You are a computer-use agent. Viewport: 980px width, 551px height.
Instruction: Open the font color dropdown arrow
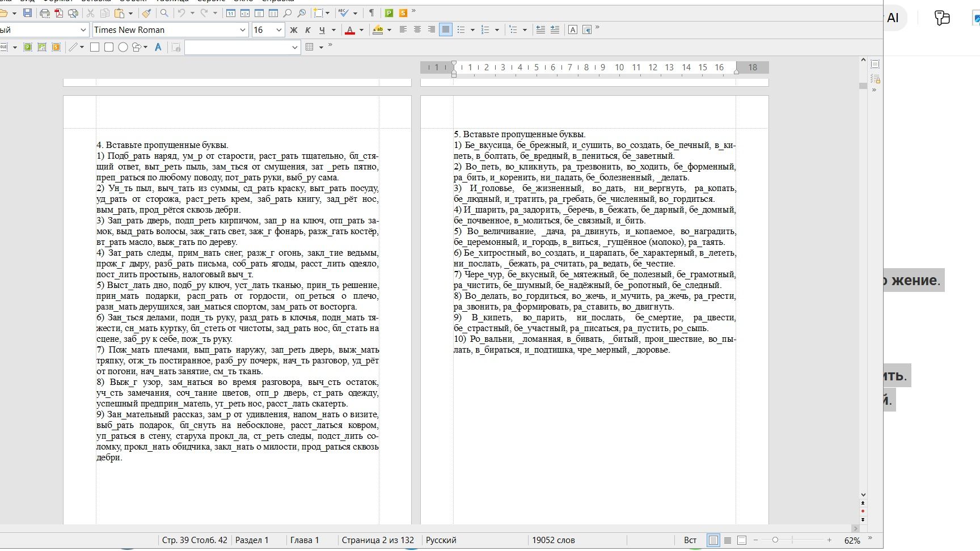coord(361,30)
